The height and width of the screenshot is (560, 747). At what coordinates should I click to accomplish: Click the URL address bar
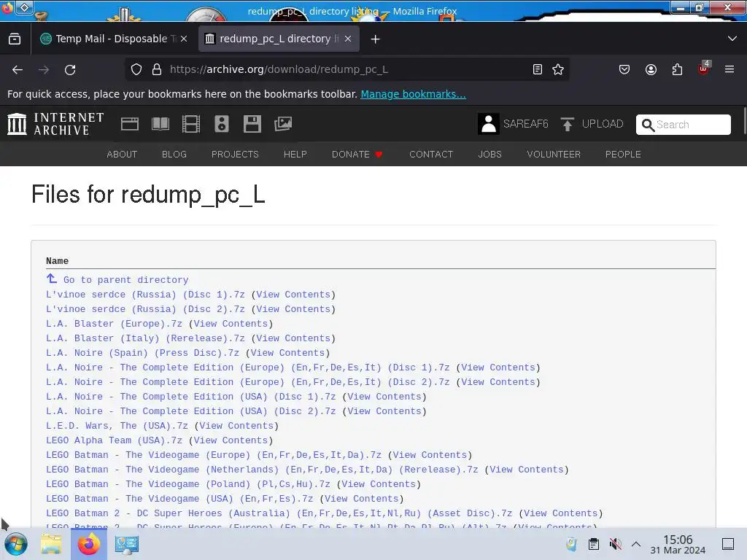348,69
